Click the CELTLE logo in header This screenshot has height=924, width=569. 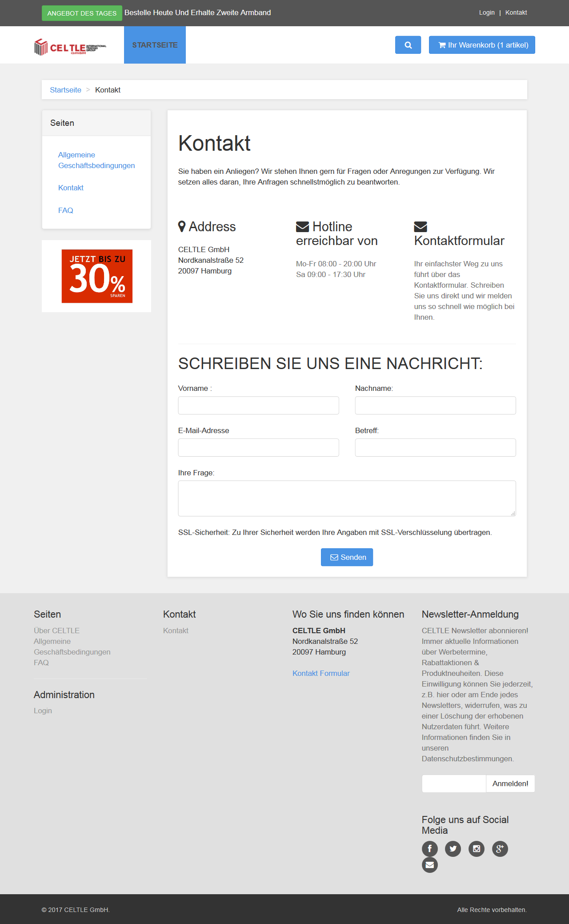[x=70, y=47]
